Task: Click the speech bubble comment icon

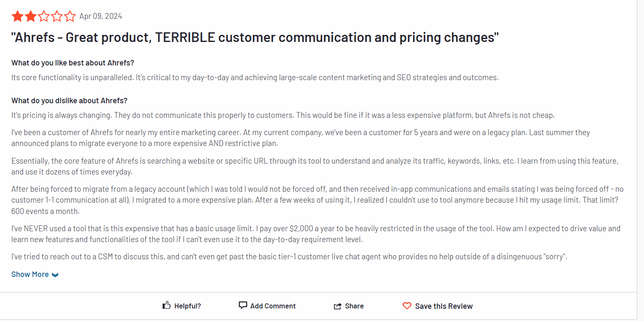Action: click(243, 305)
